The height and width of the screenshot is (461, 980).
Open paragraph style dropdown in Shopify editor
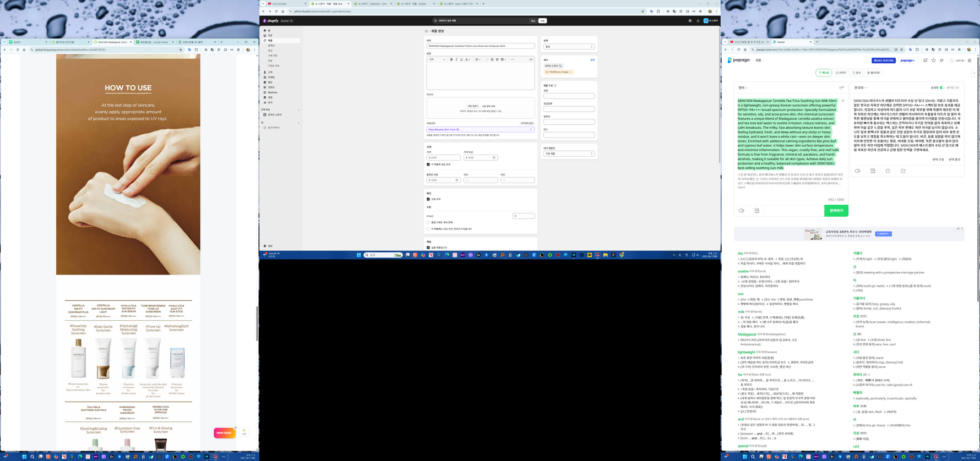(x=437, y=59)
